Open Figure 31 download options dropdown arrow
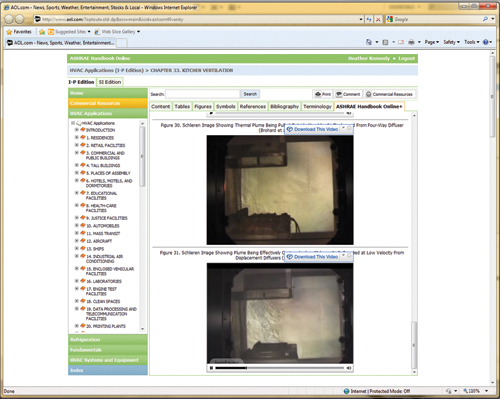This screenshot has height=399, width=500. coord(343,256)
